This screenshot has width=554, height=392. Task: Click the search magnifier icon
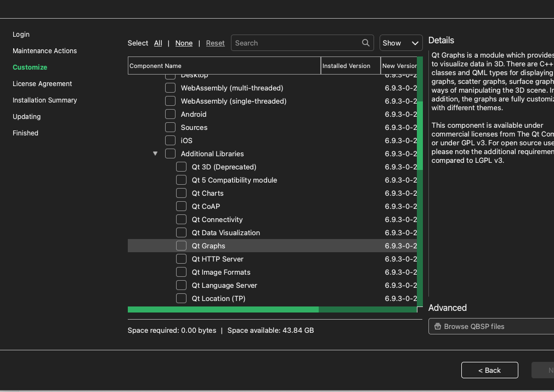click(366, 43)
